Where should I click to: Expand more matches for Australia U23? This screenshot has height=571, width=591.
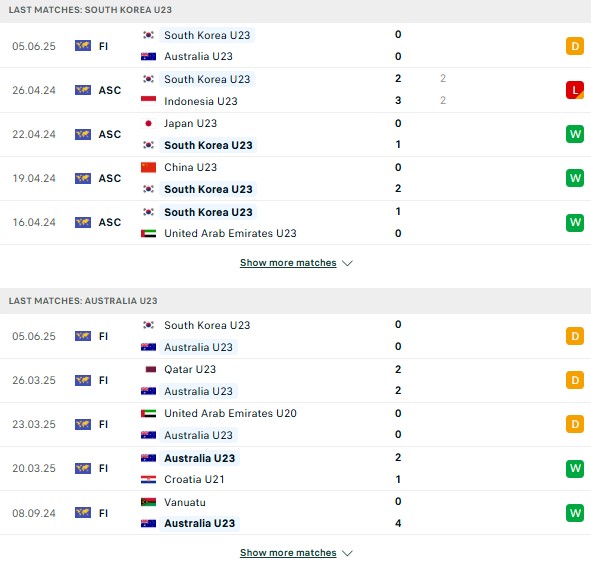pyautogui.click(x=288, y=553)
